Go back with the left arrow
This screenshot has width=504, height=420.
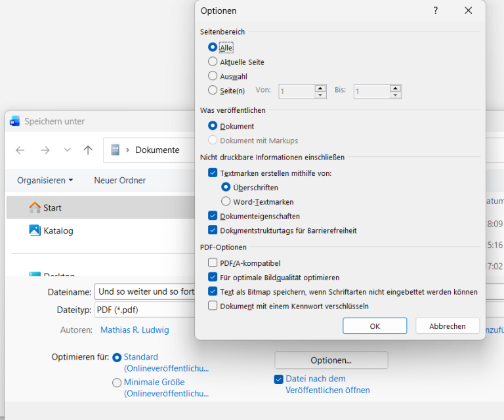tap(20, 150)
